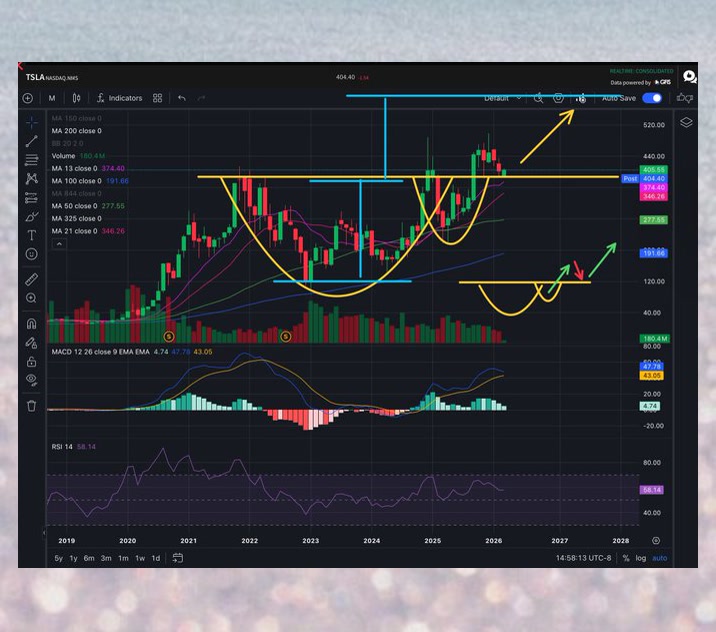Select the crosshair cursor tool
Screen dimensions: 716x632
(32, 122)
